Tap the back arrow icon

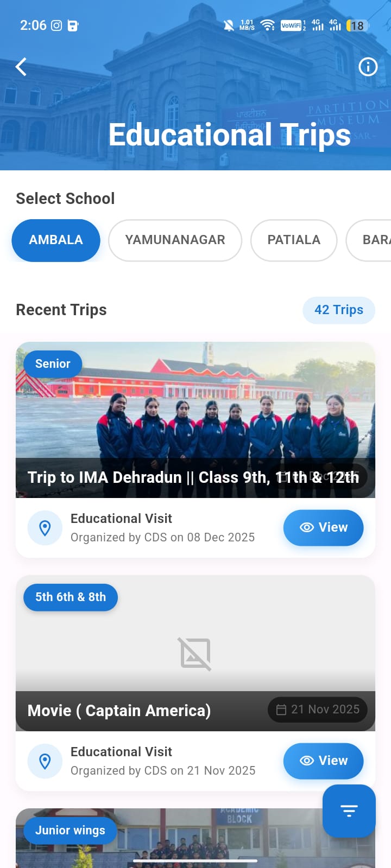click(21, 67)
